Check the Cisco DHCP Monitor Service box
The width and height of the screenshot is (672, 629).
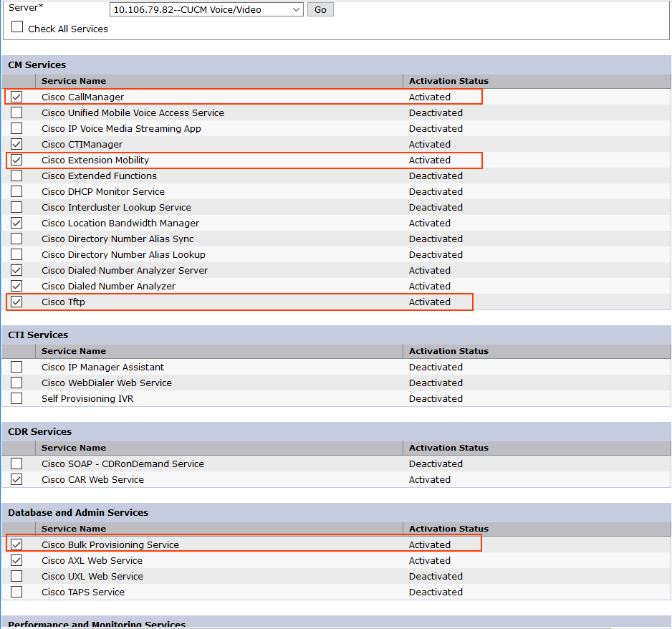(x=16, y=191)
